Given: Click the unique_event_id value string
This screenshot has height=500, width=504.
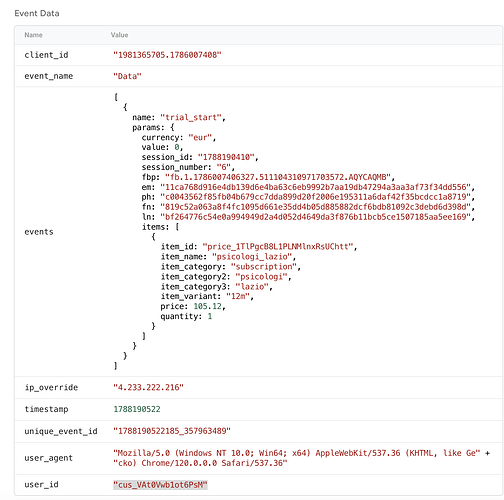Looking at the screenshot, I should pyautogui.click(x=172, y=431).
